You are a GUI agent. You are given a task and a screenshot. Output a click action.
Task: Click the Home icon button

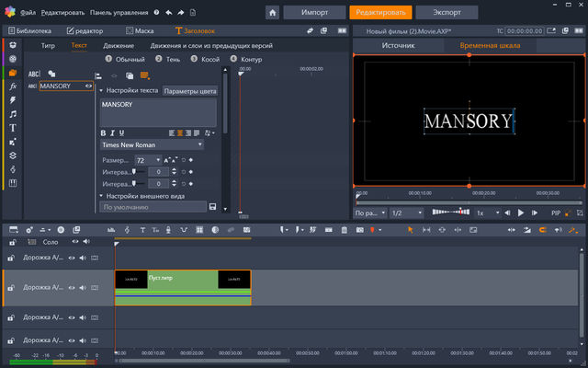pos(273,13)
